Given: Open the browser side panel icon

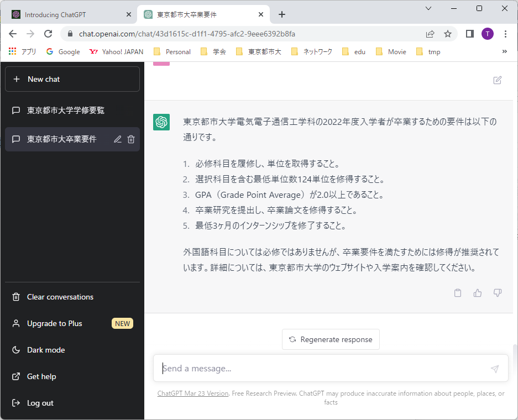Looking at the screenshot, I should pos(470,34).
